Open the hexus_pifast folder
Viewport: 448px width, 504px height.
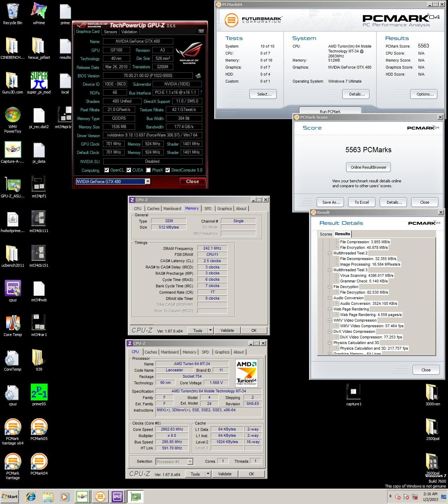(x=39, y=49)
